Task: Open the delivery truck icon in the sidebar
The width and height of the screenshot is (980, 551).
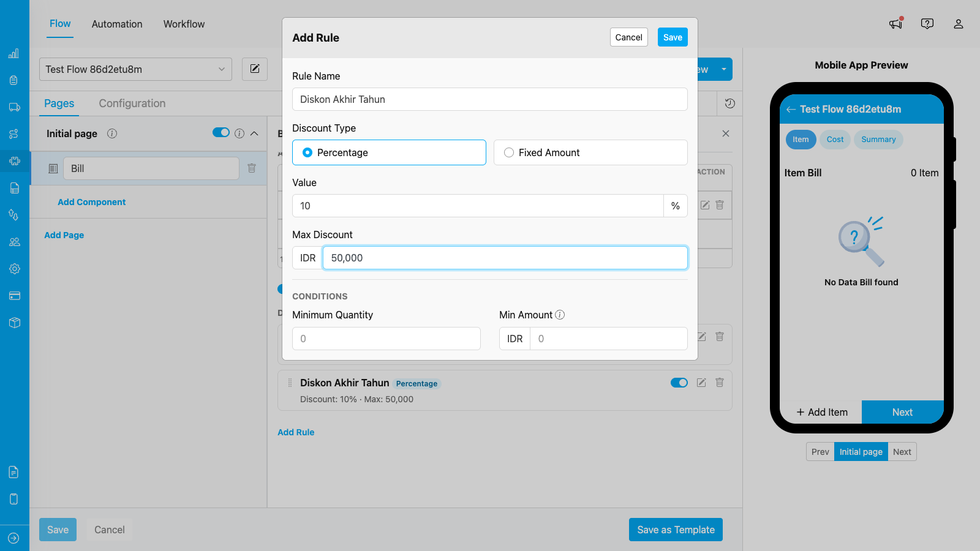Action: click(14, 107)
